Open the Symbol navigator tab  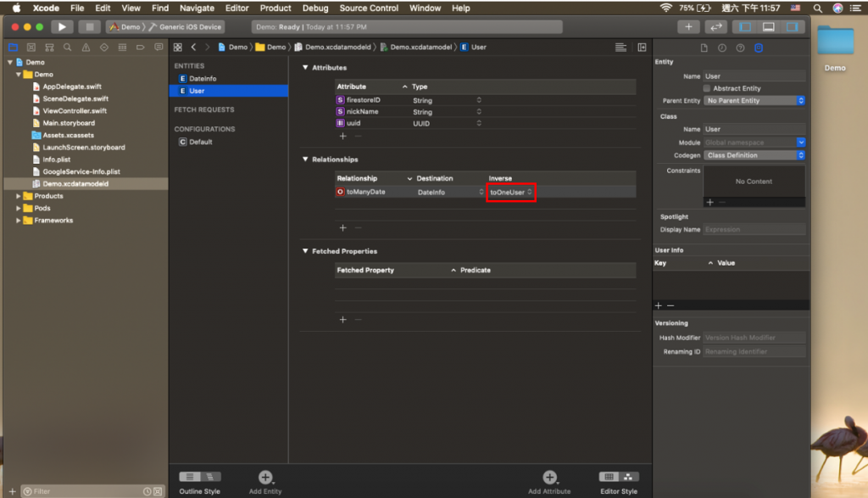pos(49,48)
